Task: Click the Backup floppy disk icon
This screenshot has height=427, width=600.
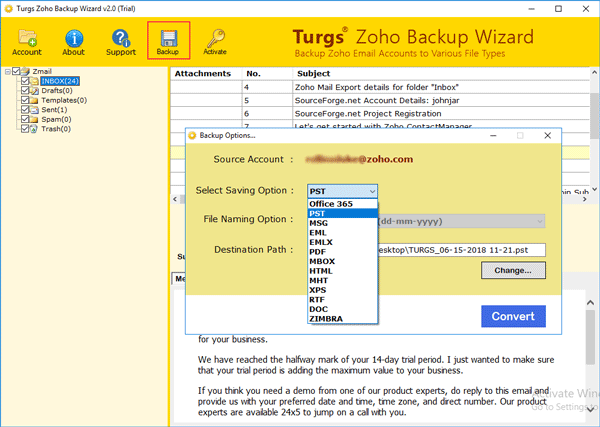Action: click(x=168, y=40)
